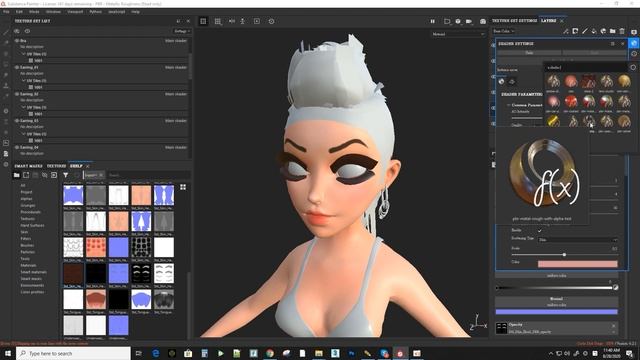Collapse UV Tiles under Earring_03
Screen dimensions: 640x360
tap(24, 134)
